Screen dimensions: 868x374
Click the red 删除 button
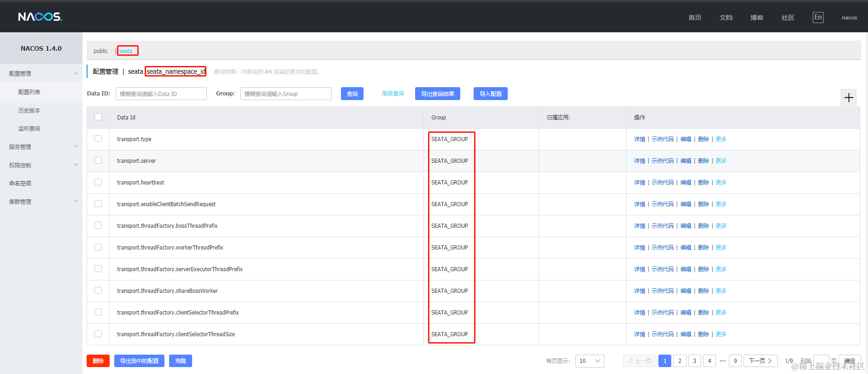pos(98,361)
